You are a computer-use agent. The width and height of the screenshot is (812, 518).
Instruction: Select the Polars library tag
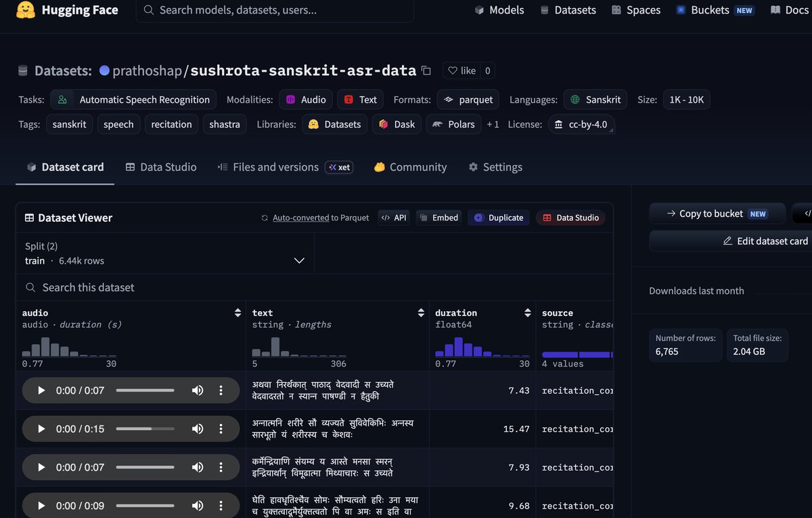tap(453, 124)
